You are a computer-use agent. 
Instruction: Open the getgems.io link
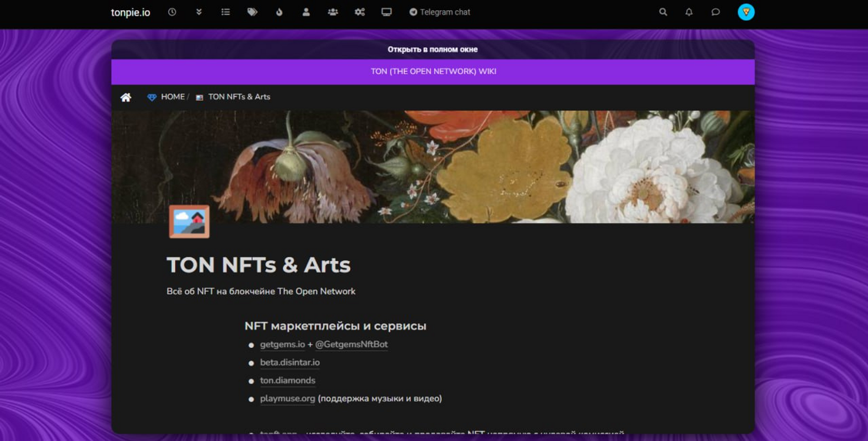click(x=283, y=344)
